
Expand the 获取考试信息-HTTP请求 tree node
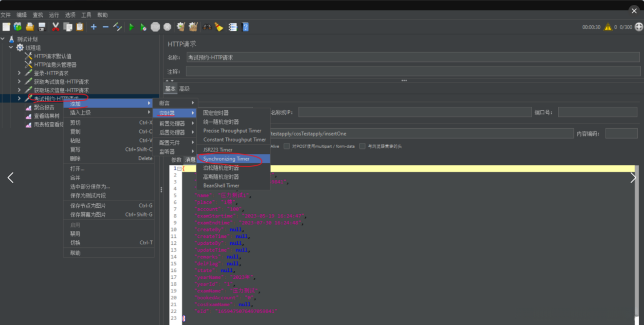coord(19,82)
